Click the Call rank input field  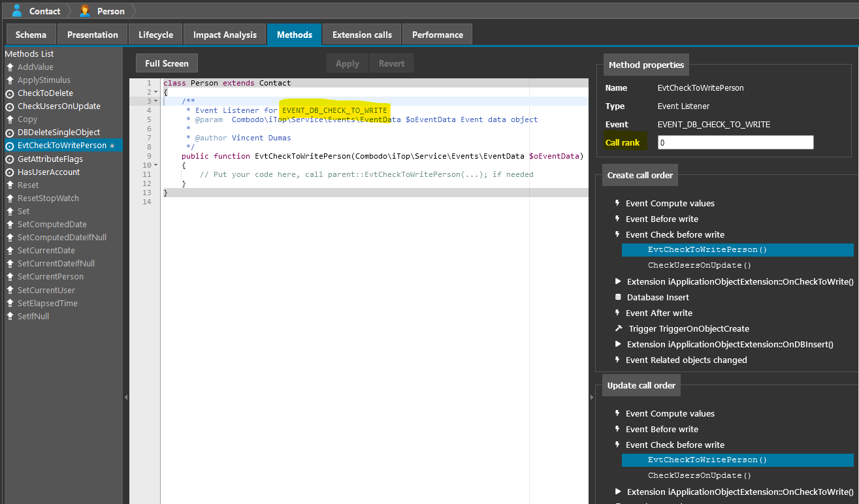pyautogui.click(x=735, y=142)
